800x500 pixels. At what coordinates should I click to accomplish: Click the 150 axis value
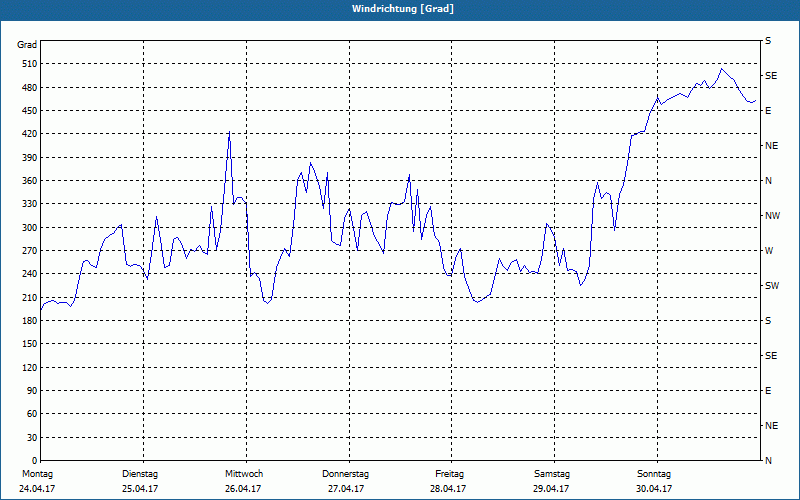click(x=29, y=343)
